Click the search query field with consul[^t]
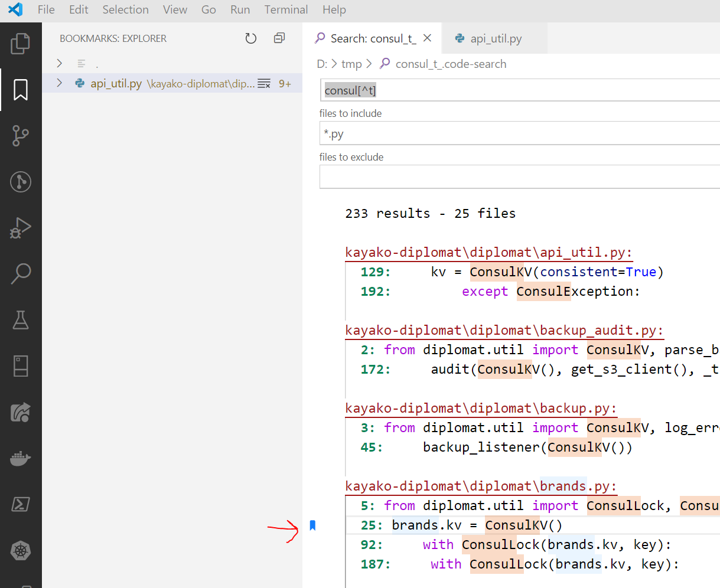Screen dimensions: 720x588 click(x=520, y=90)
